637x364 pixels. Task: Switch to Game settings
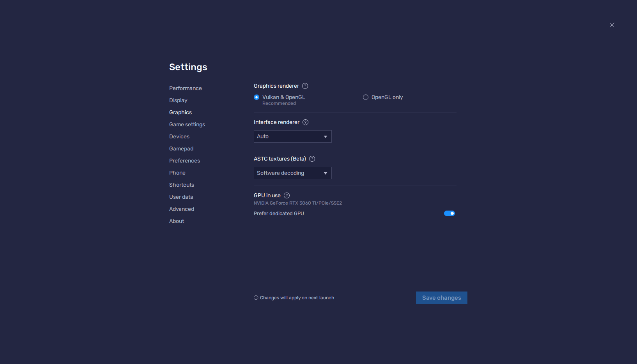tap(187, 125)
